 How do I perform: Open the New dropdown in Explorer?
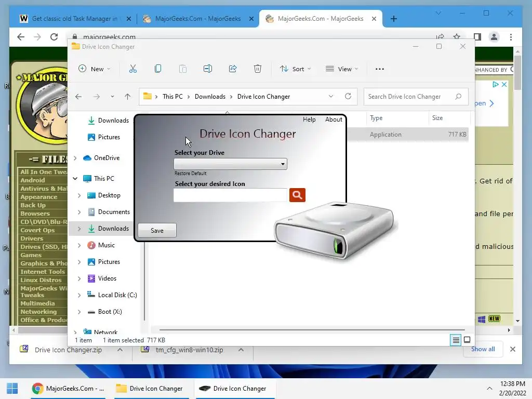pos(95,69)
